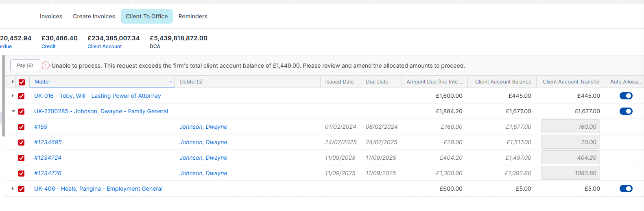Expand the UK-406 Heals, Pangina row
644x211 pixels.
click(13, 189)
